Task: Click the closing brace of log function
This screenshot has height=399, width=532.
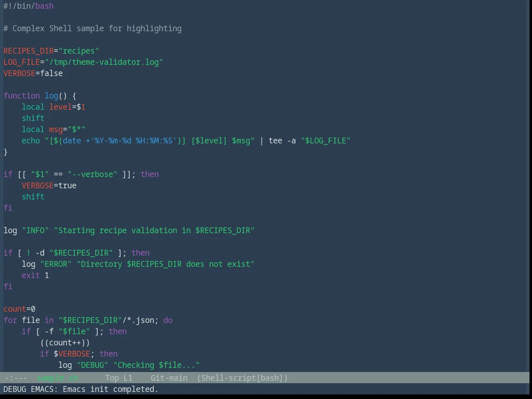Action: tap(6, 152)
